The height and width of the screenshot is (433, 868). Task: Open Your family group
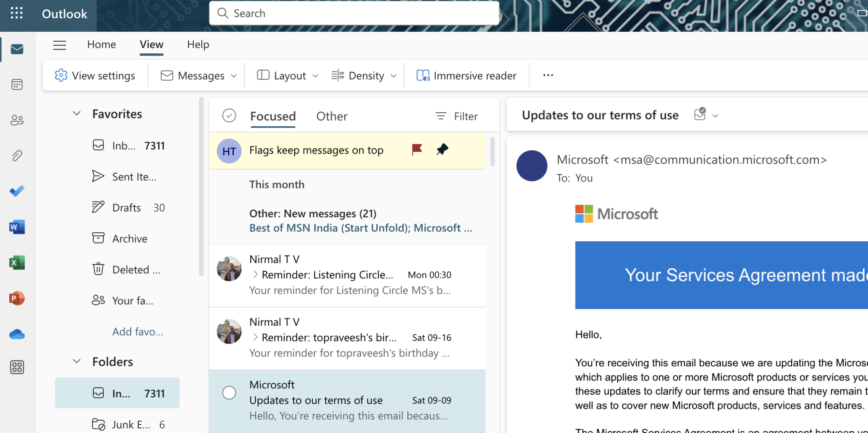tap(122, 300)
